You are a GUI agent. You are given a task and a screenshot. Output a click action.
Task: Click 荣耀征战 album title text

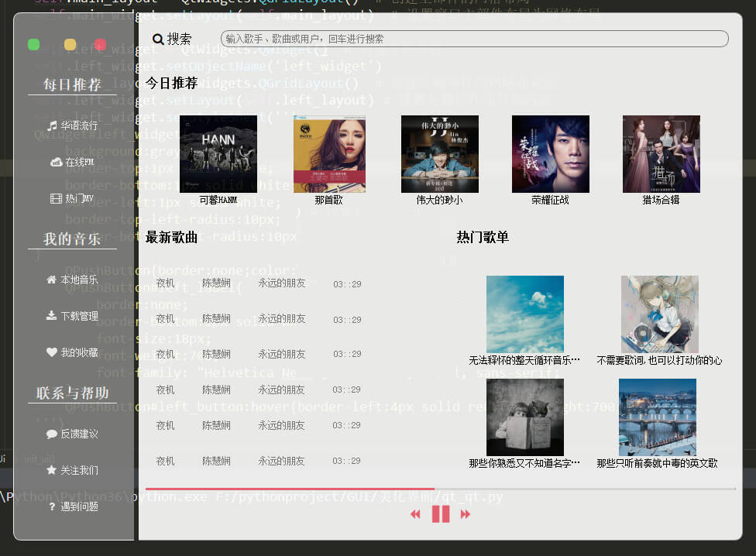550,200
